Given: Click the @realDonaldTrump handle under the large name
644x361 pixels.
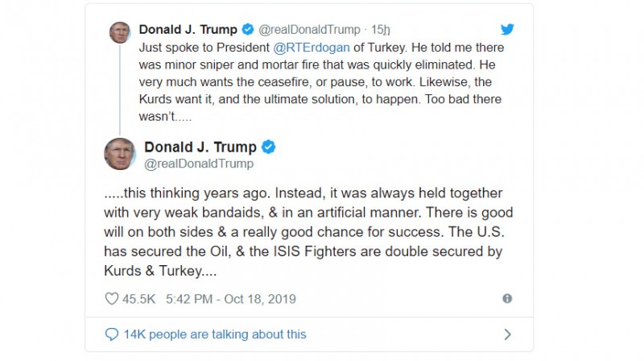Looking at the screenshot, I should pos(199,164).
